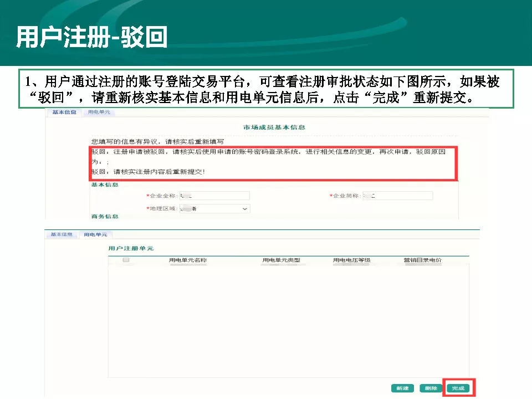The width and height of the screenshot is (532, 399).
Task: Click the 市场成员基本信息 form title
Action: click(274, 127)
